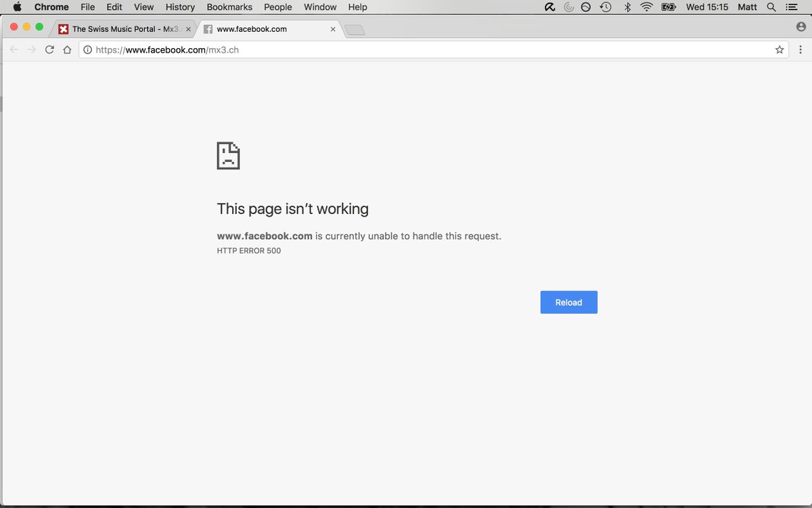
Task: Close the www.facebook.com tab
Action: tap(333, 30)
